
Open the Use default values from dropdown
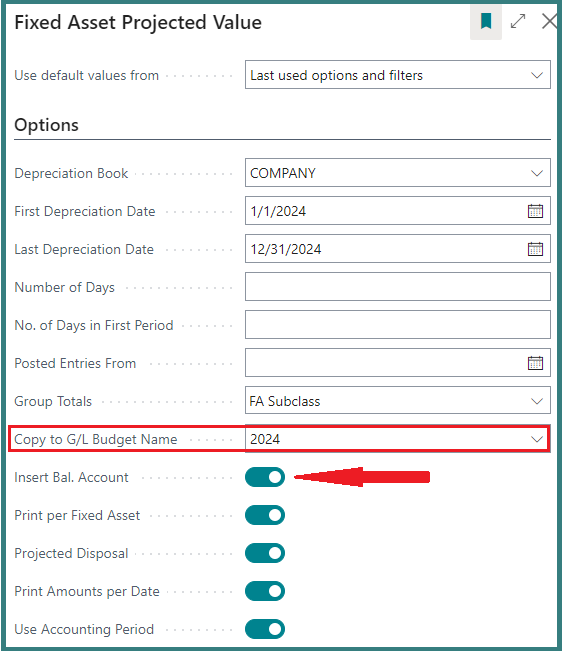tap(398, 75)
